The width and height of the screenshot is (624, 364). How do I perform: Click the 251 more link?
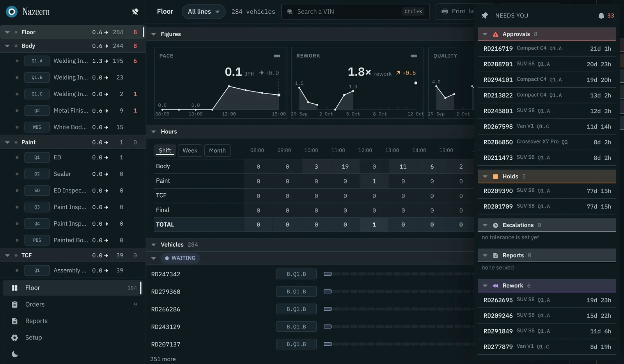coord(163,359)
